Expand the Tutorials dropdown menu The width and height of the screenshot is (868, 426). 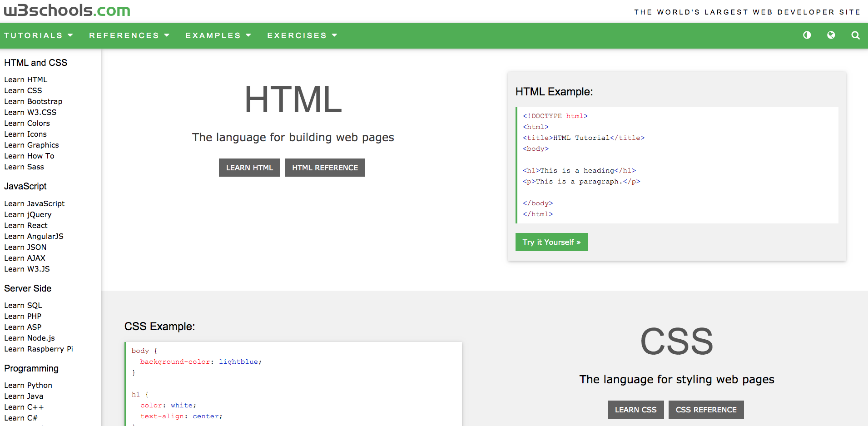click(x=39, y=35)
